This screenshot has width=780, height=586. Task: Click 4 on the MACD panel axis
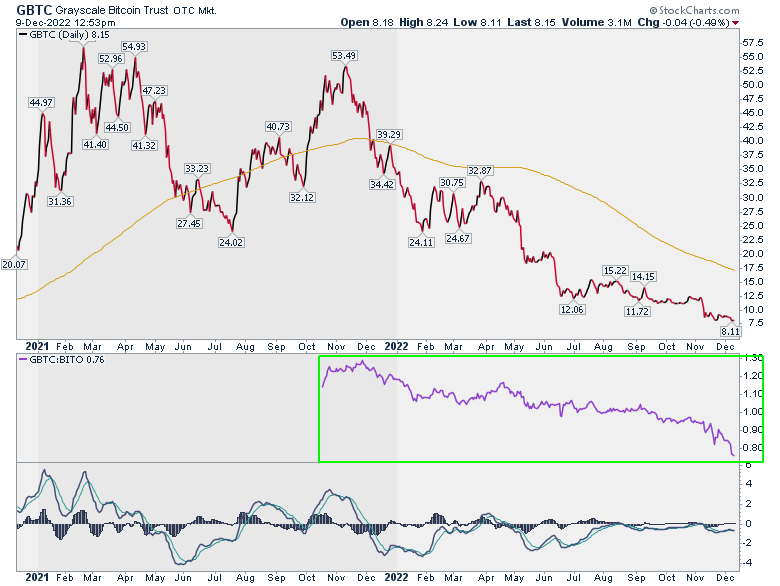tap(749, 484)
